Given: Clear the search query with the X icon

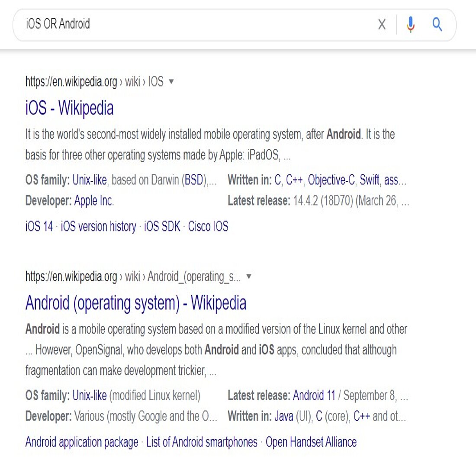Looking at the screenshot, I should [x=382, y=25].
